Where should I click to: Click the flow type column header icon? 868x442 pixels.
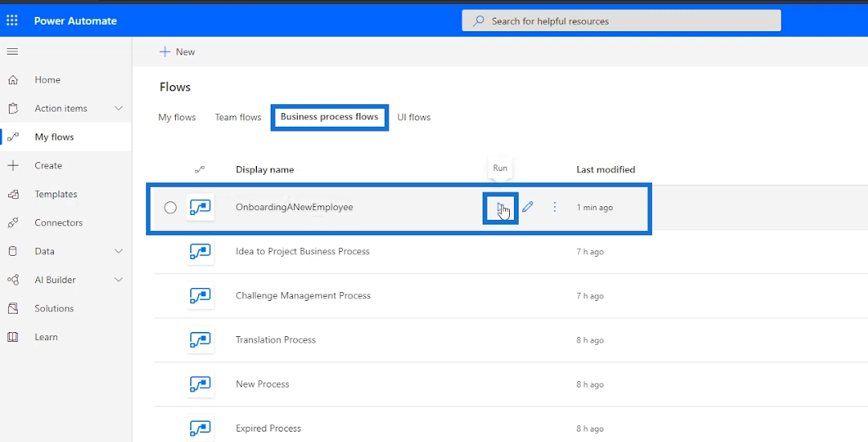(x=200, y=169)
